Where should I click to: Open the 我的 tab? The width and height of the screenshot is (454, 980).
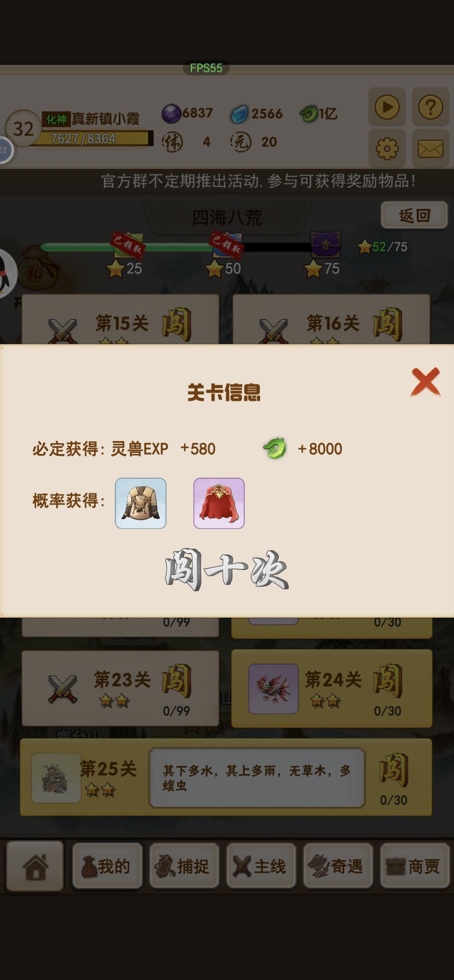click(x=107, y=866)
